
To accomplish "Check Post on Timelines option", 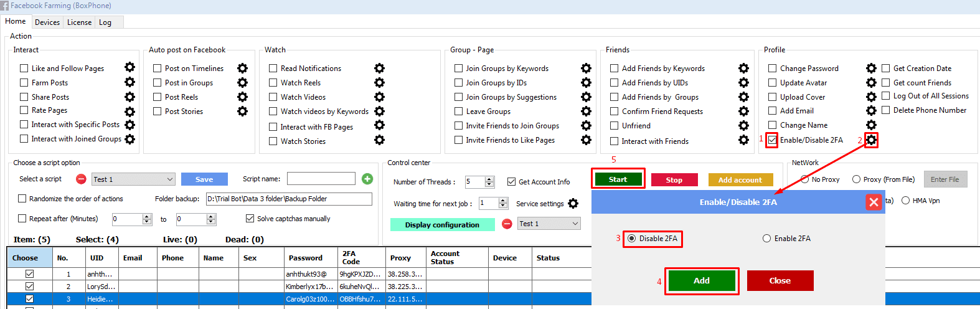I will coord(158,69).
